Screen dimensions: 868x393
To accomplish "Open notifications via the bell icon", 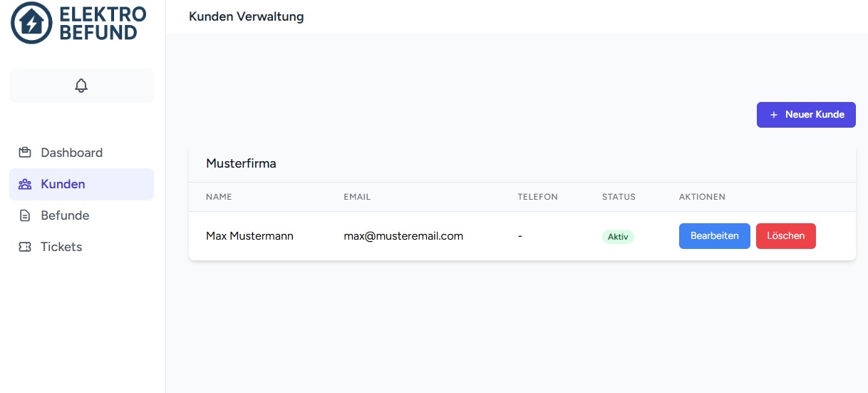I will coord(81,86).
